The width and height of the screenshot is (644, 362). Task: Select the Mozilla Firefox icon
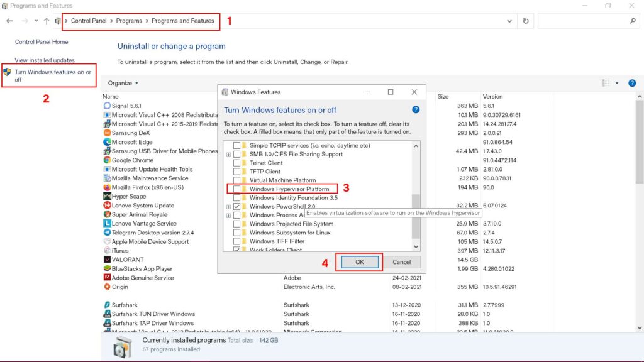coord(107,187)
